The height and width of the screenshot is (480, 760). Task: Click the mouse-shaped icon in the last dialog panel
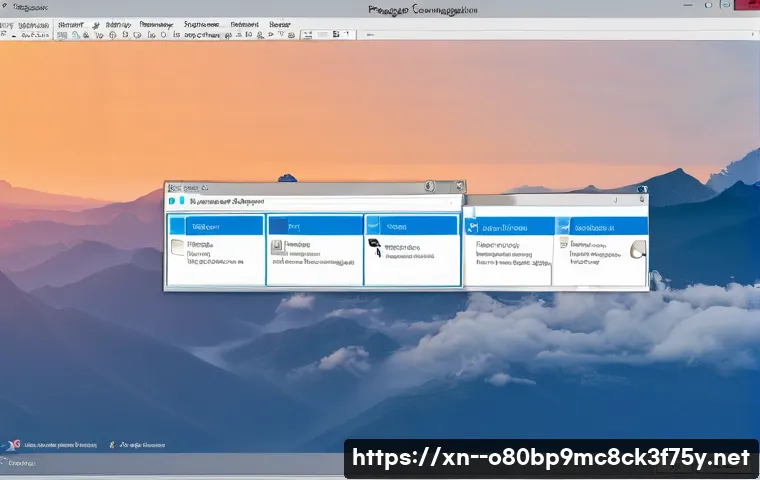[x=638, y=251]
